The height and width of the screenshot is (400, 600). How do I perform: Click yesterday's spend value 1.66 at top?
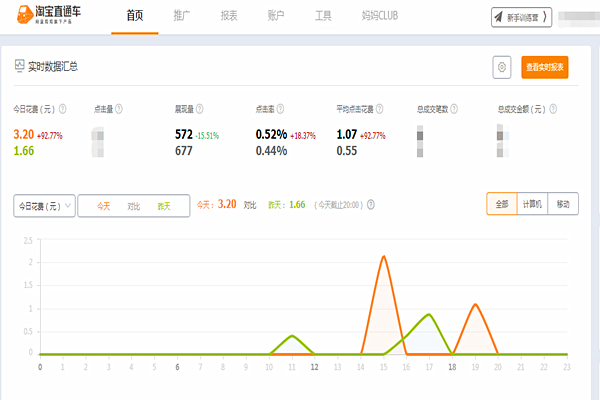coord(24,151)
